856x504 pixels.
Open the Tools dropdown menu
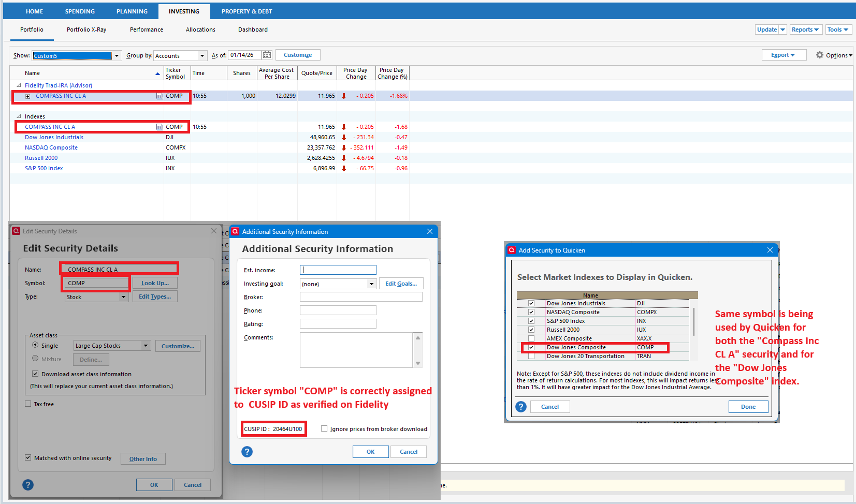click(x=838, y=29)
